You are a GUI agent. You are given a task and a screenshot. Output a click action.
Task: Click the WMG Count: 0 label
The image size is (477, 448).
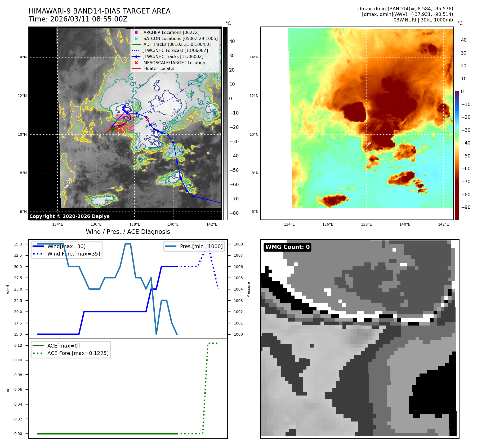pyautogui.click(x=287, y=247)
